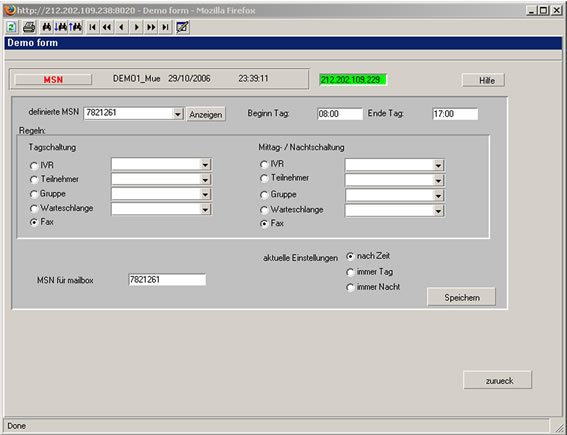The image size is (567, 435).
Task: Expand Tagschaltung Teilnehmer dropdown list
Action: coord(205,180)
